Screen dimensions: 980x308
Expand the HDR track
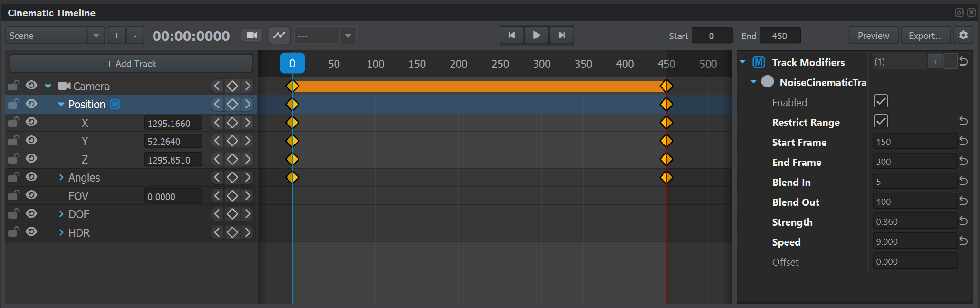[61, 232]
